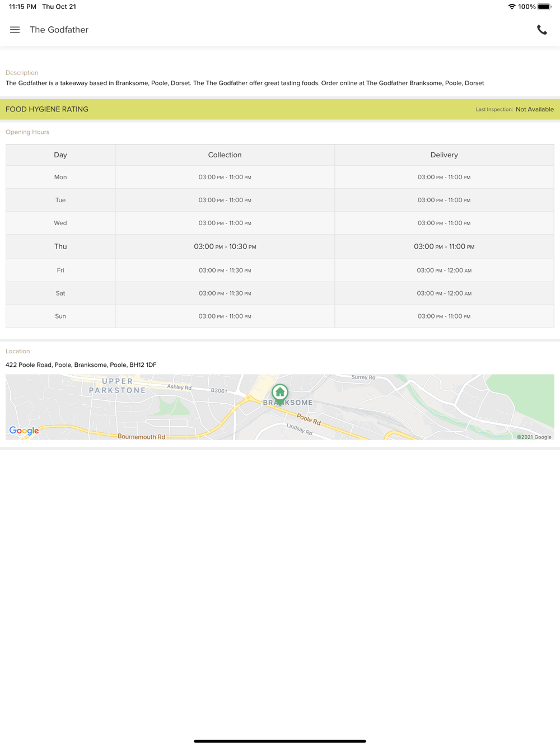Tap the green home map marker
The image size is (560, 747).
(280, 394)
